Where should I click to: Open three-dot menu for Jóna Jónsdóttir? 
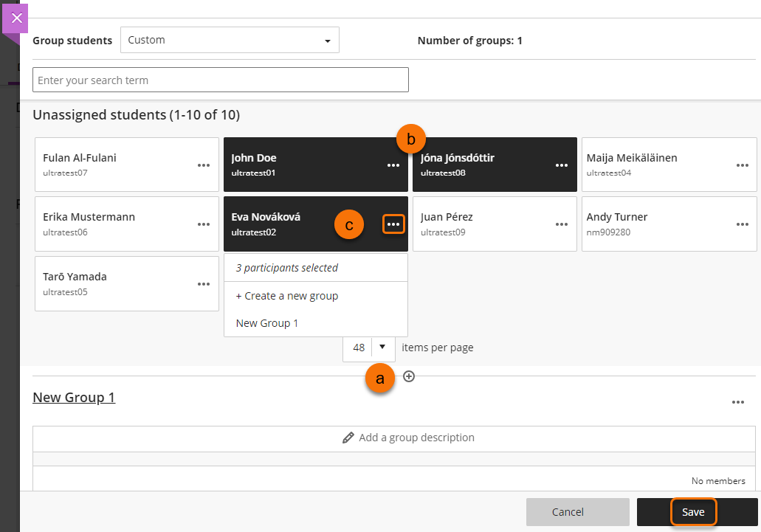562,165
